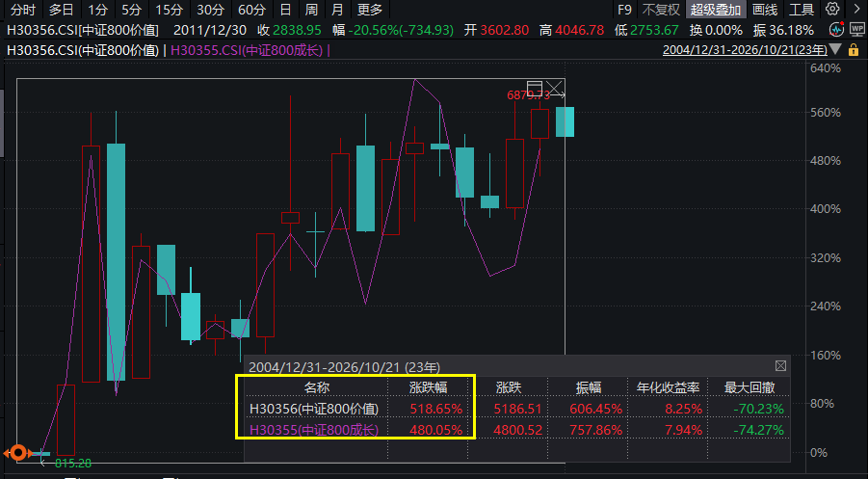Click the 4800.52 value cell
The image size is (868, 479).
point(516,430)
